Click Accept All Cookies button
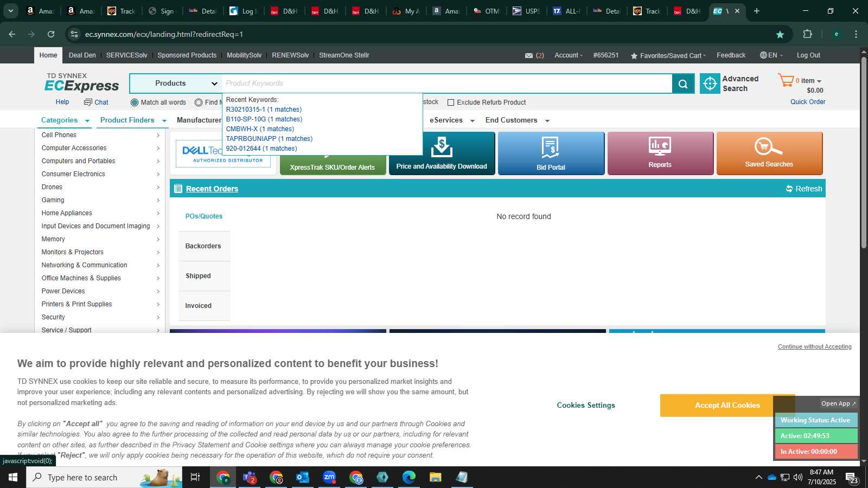 click(x=727, y=406)
